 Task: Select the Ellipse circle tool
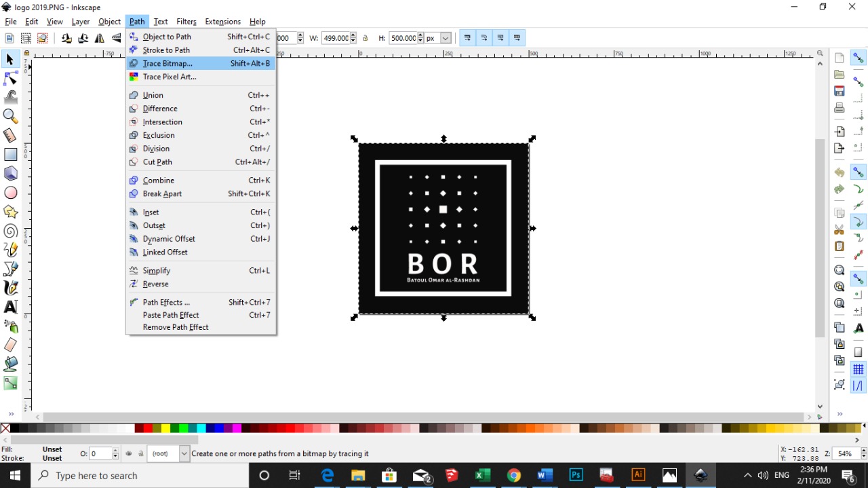10,193
